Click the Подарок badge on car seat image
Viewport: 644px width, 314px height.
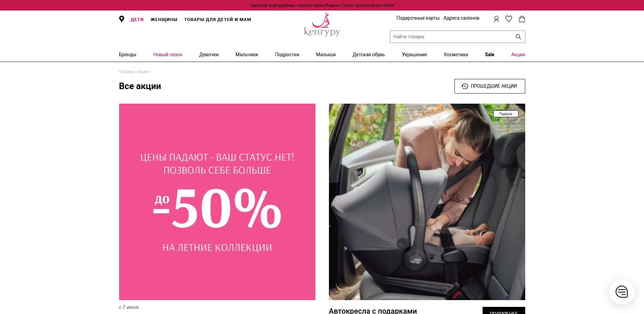(x=506, y=114)
